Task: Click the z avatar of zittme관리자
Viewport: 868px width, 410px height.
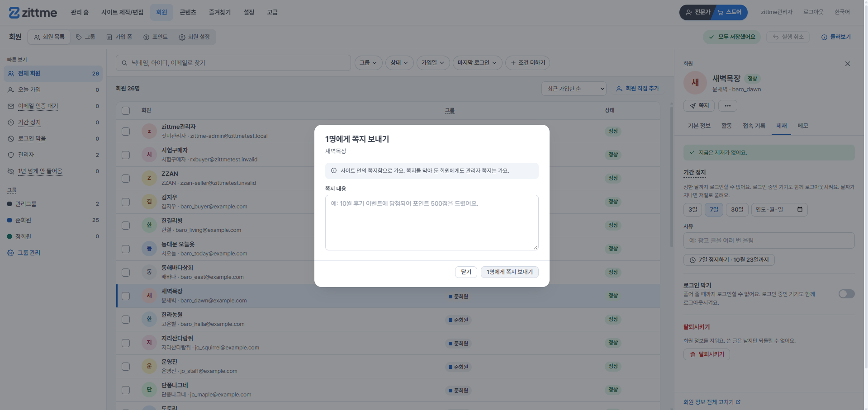Action: pos(149,131)
